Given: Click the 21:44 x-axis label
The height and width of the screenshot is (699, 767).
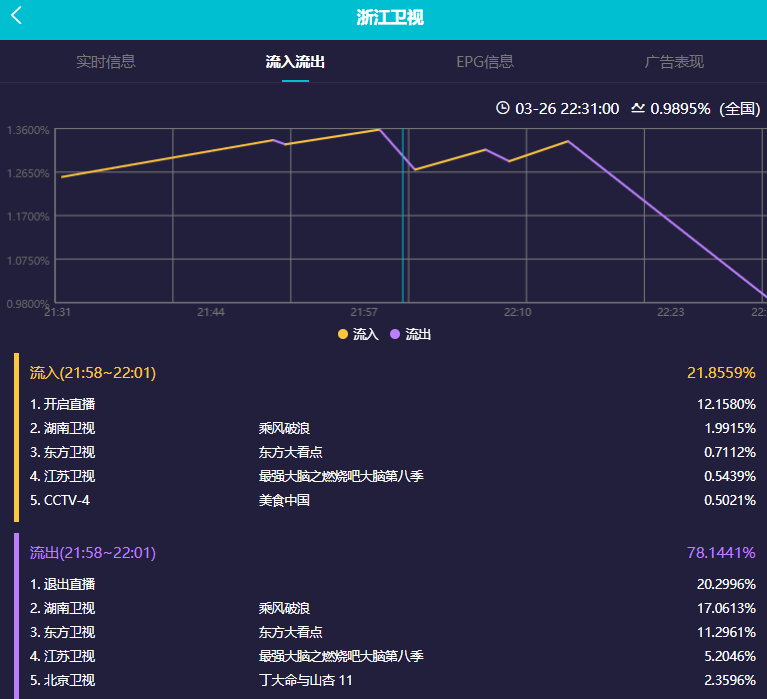Looking at the screenshot, I should 211,312.
